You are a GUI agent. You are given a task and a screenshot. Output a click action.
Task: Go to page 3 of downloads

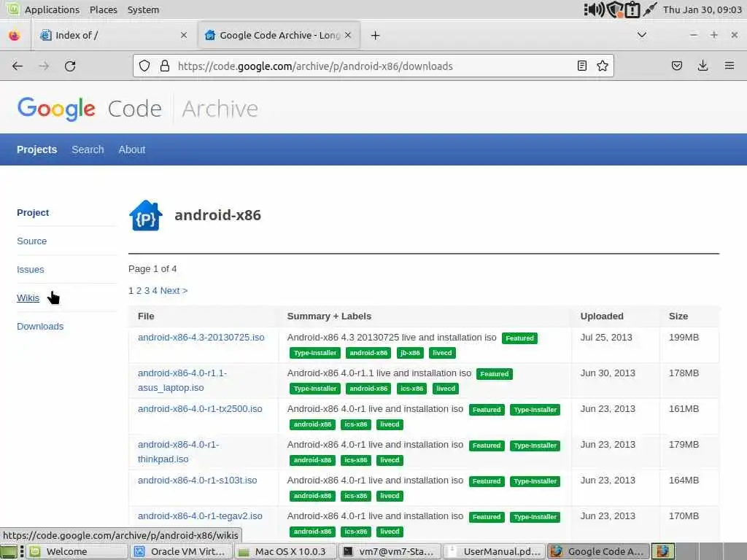pyautogui.click(x=147, y=290)
